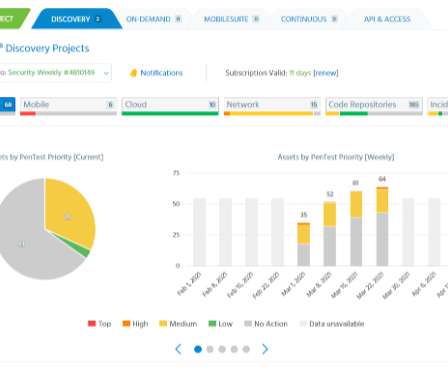448x374 pixels.
Task: Click the renew subscription link
Action: pyautogui.click(x=326, y=73)
